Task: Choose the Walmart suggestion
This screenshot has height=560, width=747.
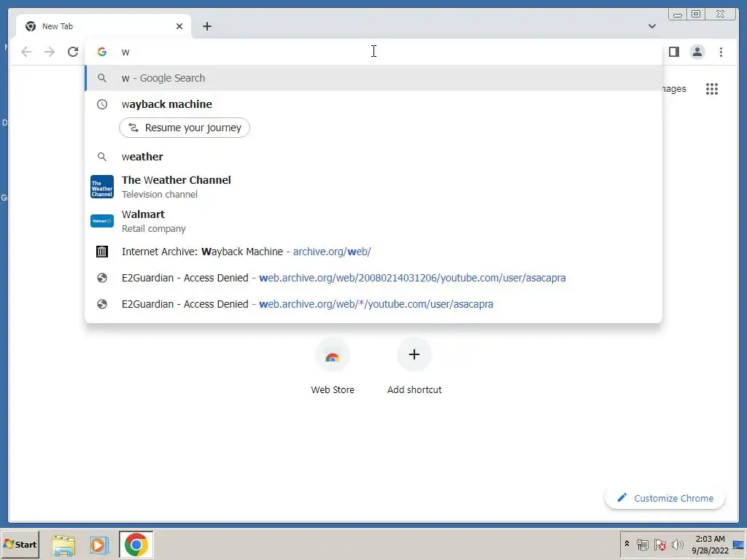Action: pyautogui.click(x=373, y=221)
